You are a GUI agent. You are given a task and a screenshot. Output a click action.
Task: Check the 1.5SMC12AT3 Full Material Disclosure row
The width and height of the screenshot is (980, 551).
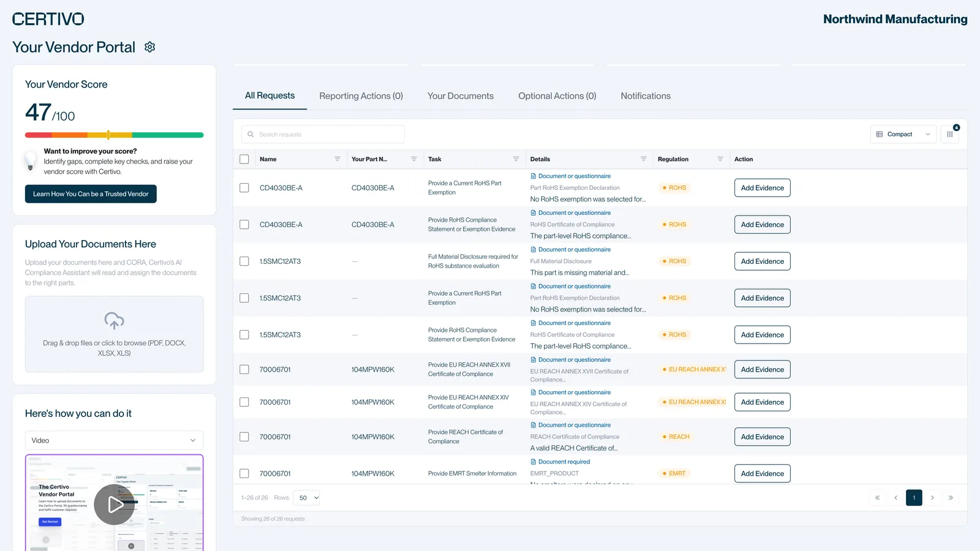coord(244,261)
